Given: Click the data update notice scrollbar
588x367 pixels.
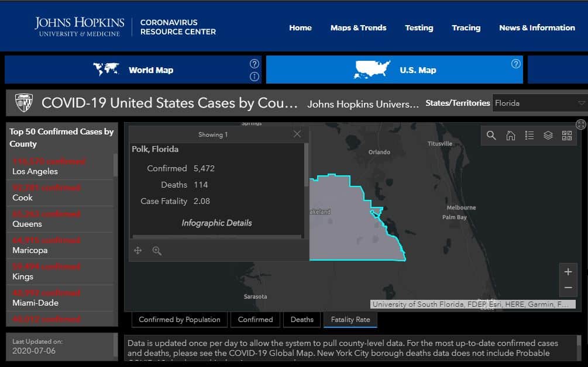Looking at the screenshot, I should [579, 341].
